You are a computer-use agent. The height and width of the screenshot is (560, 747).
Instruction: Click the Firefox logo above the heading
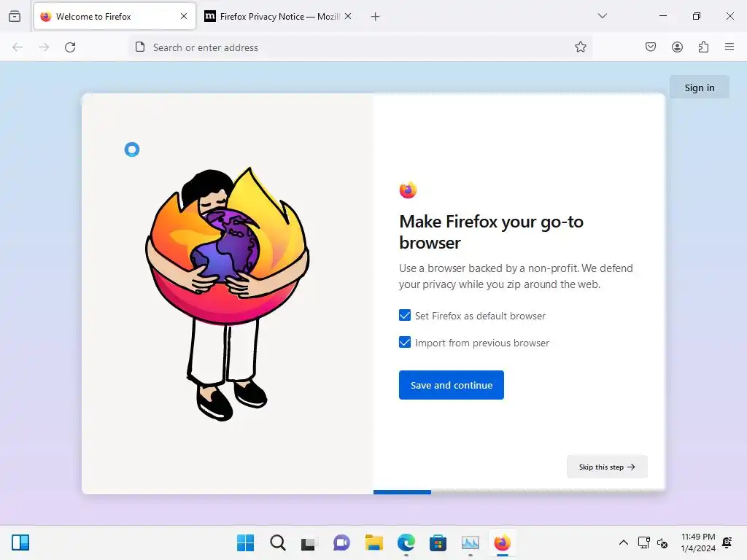409,190
